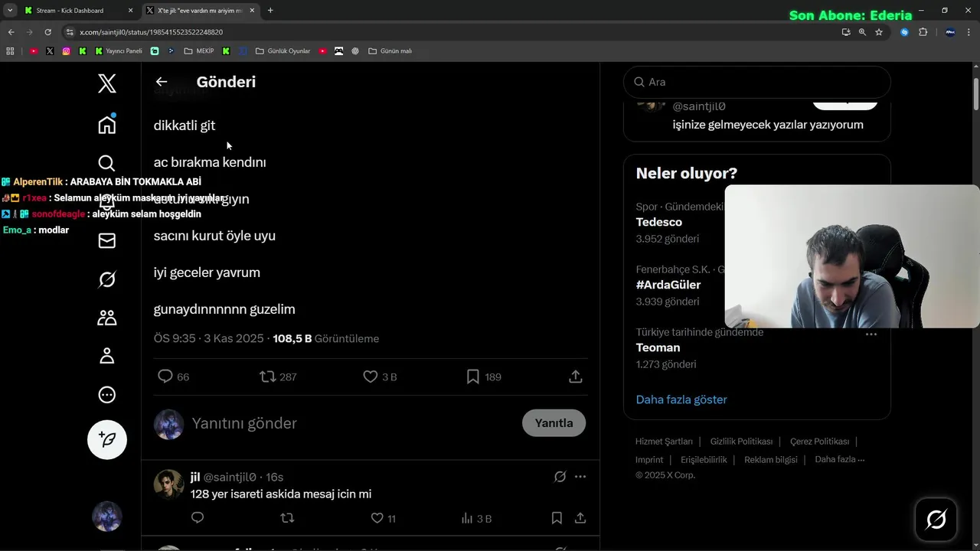This screenshot has width=980, height=551.
Task: Share the main post via share icon
Action: pos(576,377)
